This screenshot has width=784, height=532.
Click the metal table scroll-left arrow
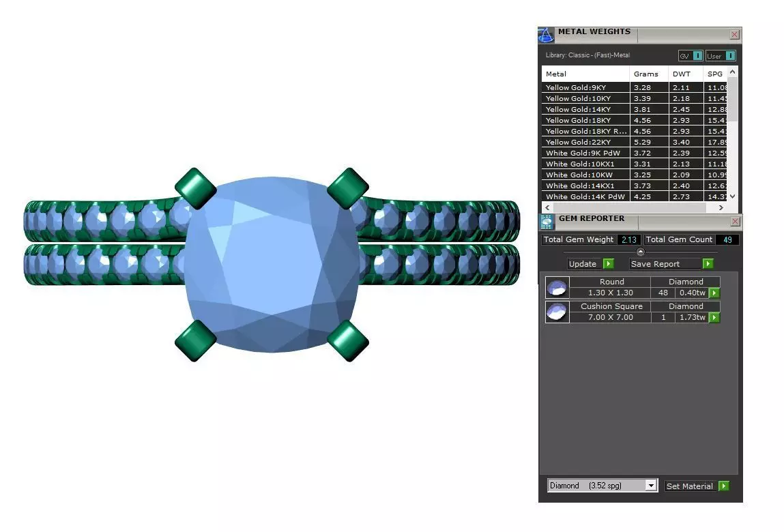pos(547,207)
